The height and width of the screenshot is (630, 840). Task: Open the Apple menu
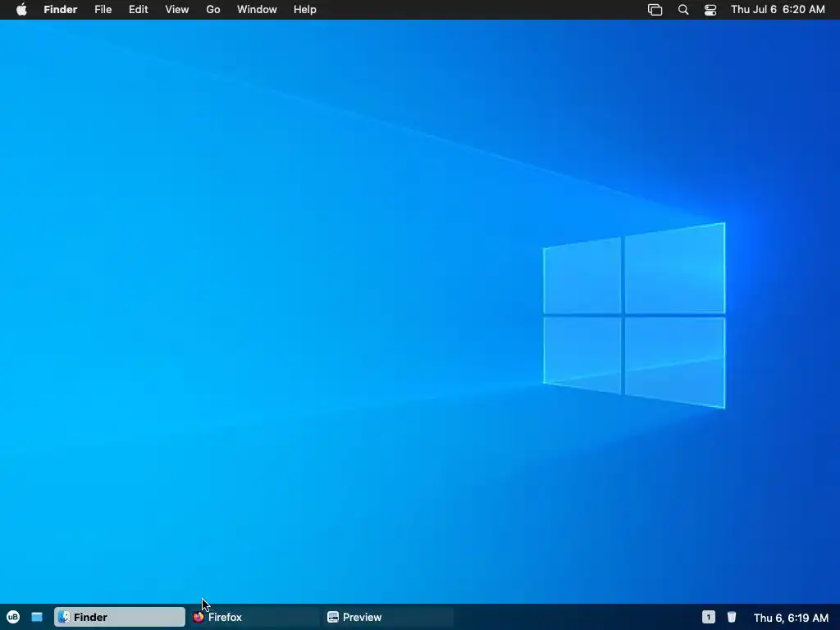click(x=21, y=10)
